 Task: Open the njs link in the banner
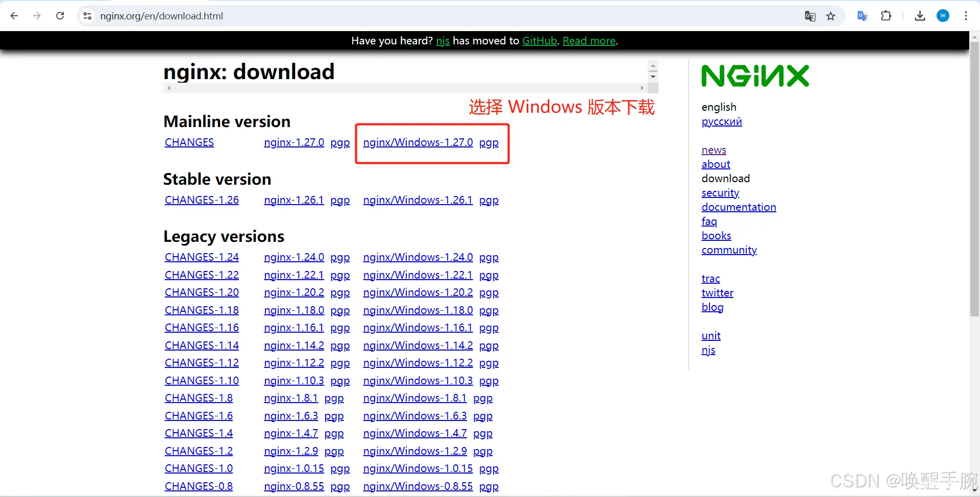coord(443,41)
